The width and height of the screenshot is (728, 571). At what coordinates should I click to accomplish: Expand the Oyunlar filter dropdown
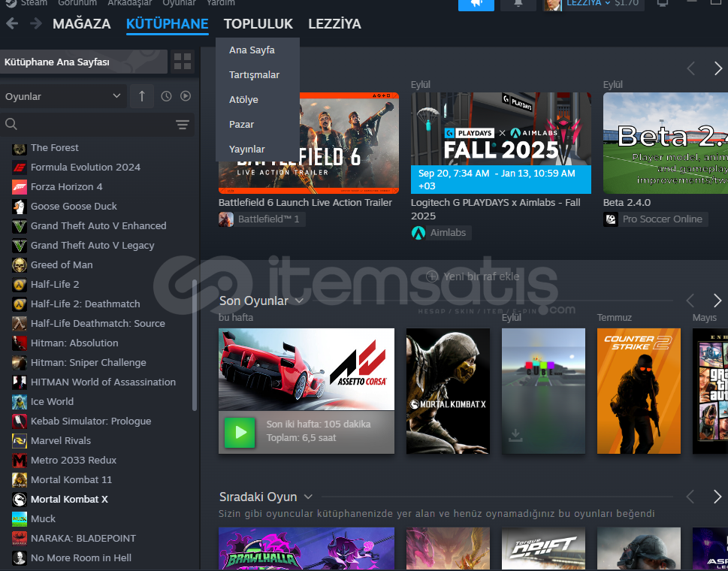(62, 96)
